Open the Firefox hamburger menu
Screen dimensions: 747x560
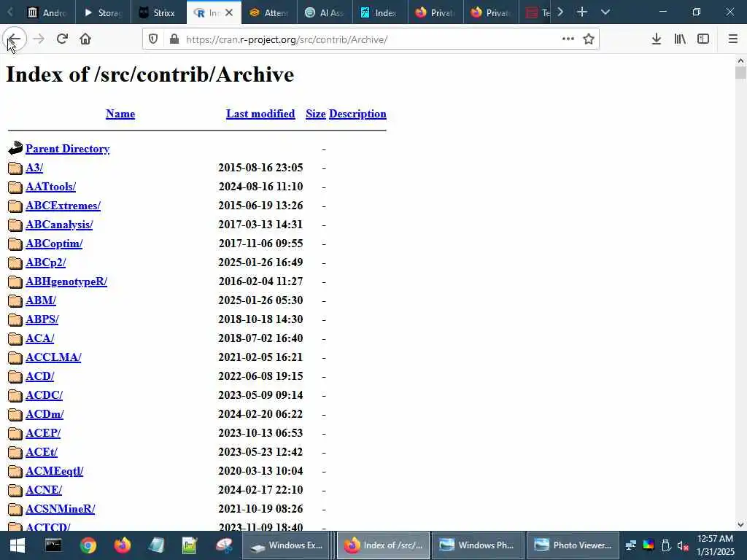click(732, 39)
